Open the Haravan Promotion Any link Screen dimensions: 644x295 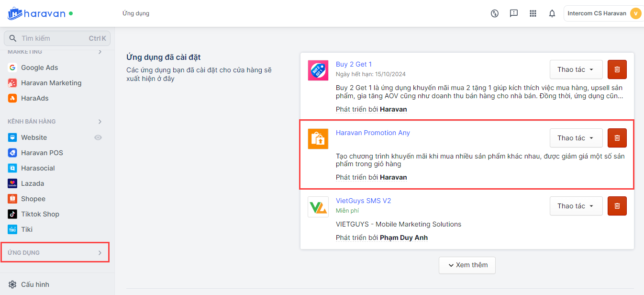coord(373,133)
